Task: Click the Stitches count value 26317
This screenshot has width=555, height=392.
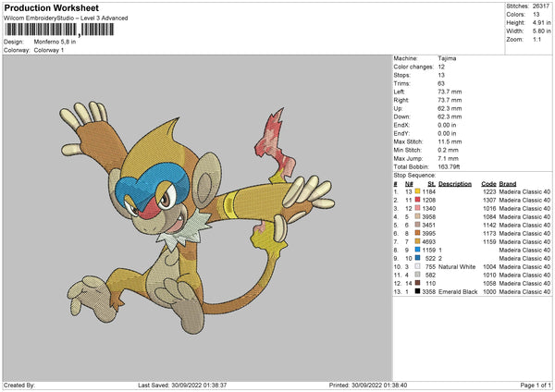Action: pyautogui.click(x=541, y=7)
